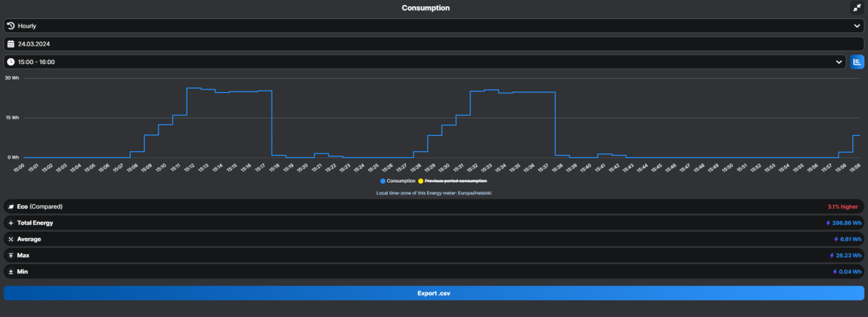Click the clock icon in the time range field
The height and width of the screenshot is (317, 868).
pos(11,62)
